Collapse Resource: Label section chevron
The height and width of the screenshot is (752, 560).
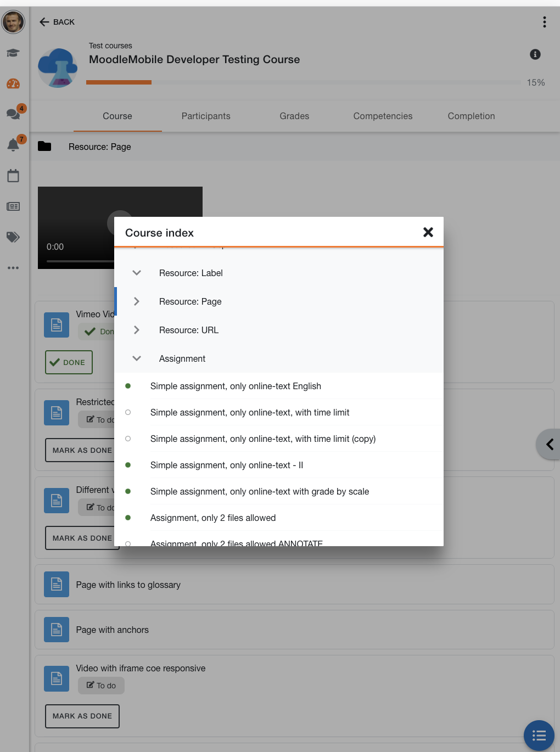tap(137, 273)
